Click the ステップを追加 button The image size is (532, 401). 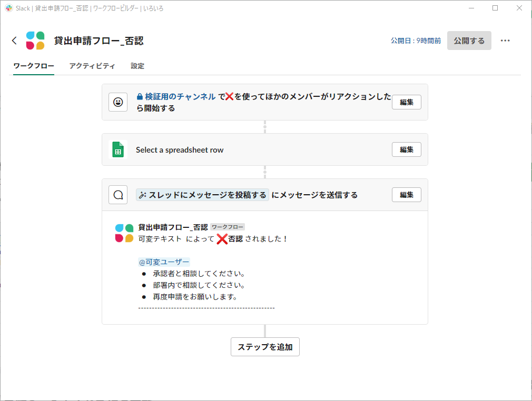(x=265, y=347)
